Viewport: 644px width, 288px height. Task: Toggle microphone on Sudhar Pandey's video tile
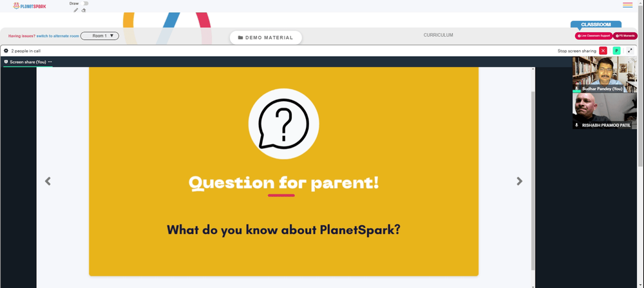(576, 88)
